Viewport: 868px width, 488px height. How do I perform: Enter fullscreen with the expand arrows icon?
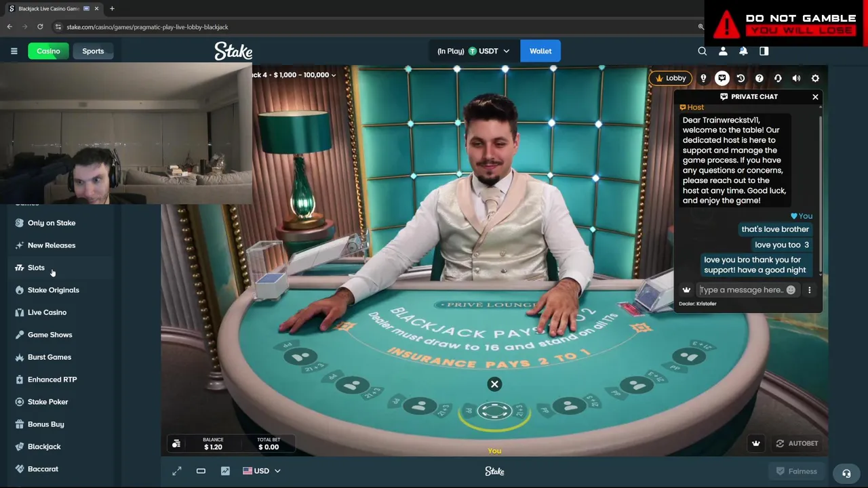tap(177, 471)
